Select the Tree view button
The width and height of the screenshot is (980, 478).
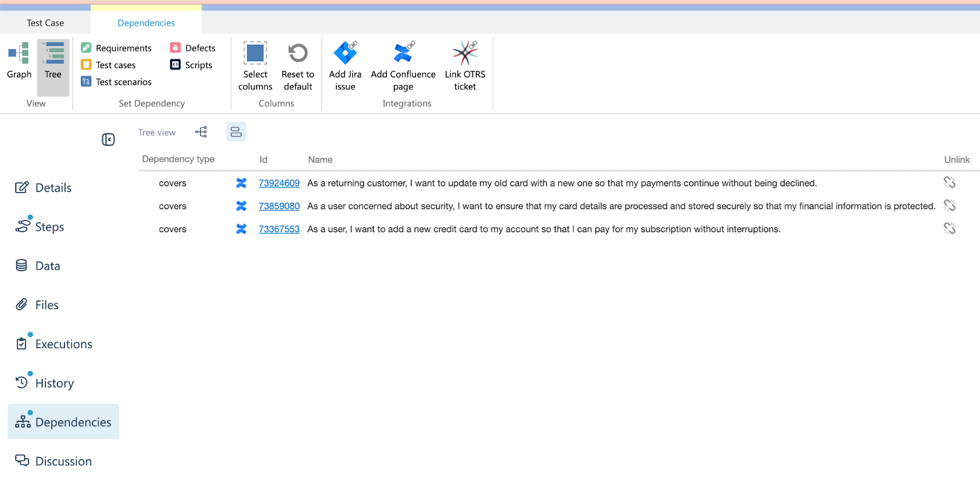[53, 61]
